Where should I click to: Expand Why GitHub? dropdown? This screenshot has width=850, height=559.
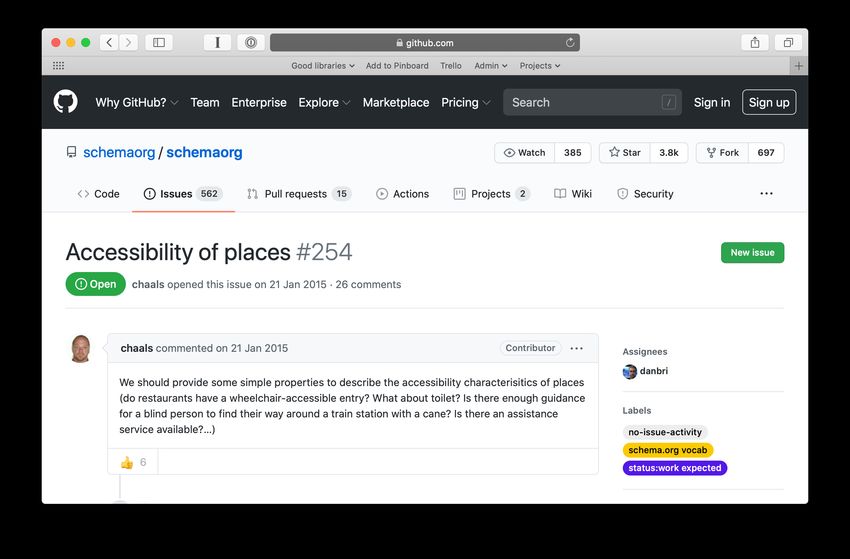137,102
